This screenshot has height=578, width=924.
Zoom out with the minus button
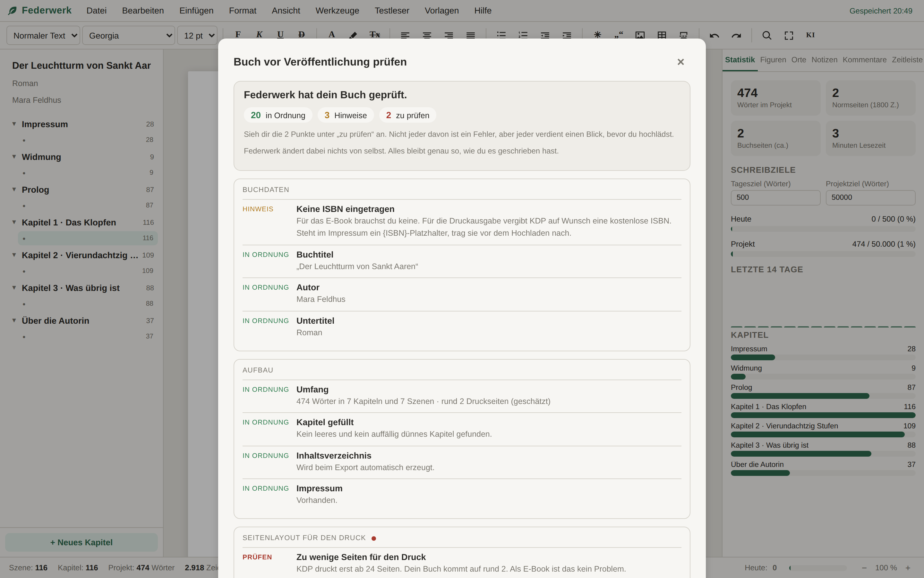864,568
